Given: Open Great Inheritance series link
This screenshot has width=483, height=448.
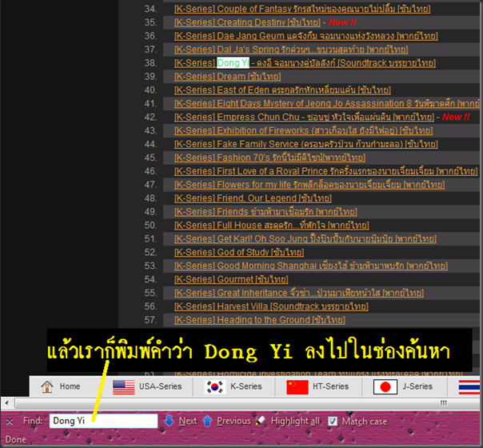Looking at the screenshot, I should point(299,294).
